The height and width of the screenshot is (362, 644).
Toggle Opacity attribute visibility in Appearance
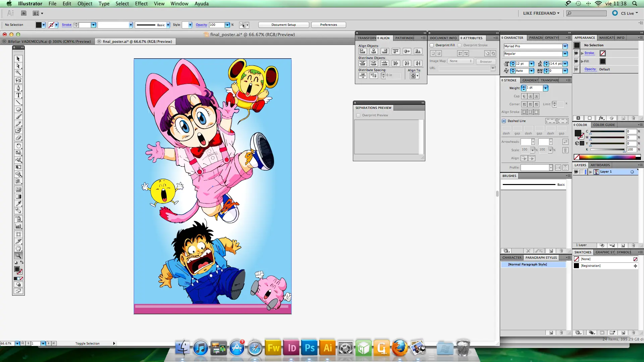(x=576, y=69)
